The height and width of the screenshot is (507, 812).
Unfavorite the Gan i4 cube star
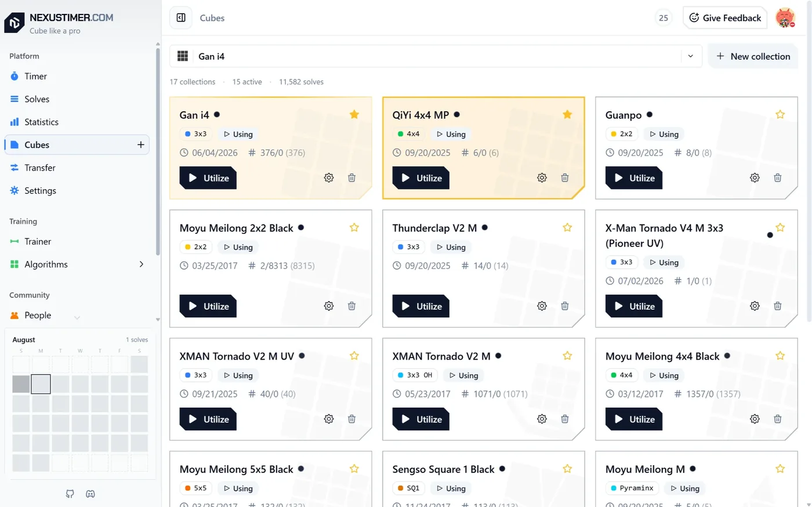coord(354,115)
